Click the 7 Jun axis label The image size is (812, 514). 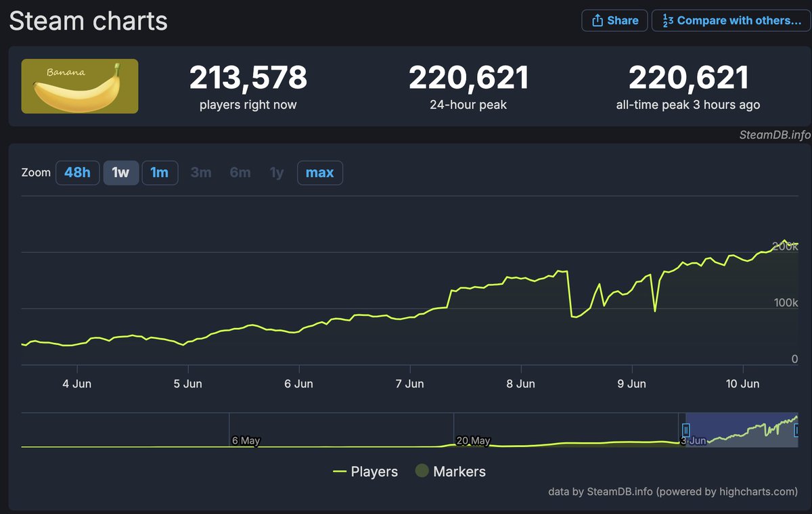coord(409,383)
